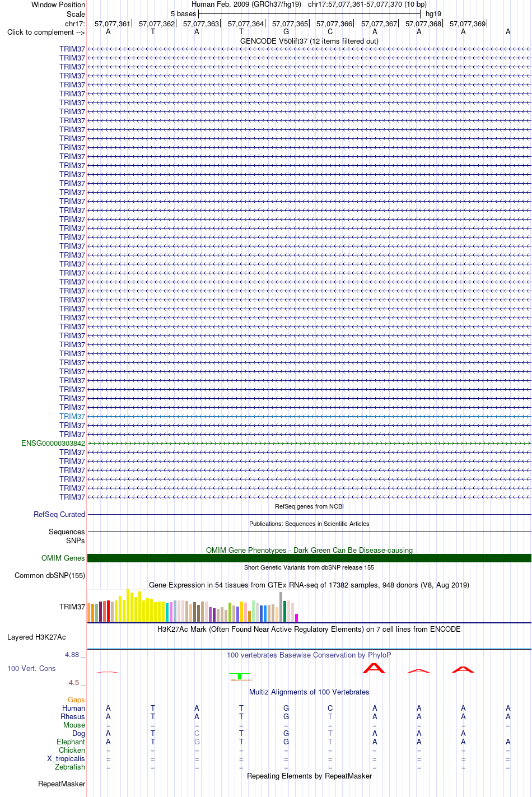Click the tallest gray GTEx expression bar

[281, 607]
